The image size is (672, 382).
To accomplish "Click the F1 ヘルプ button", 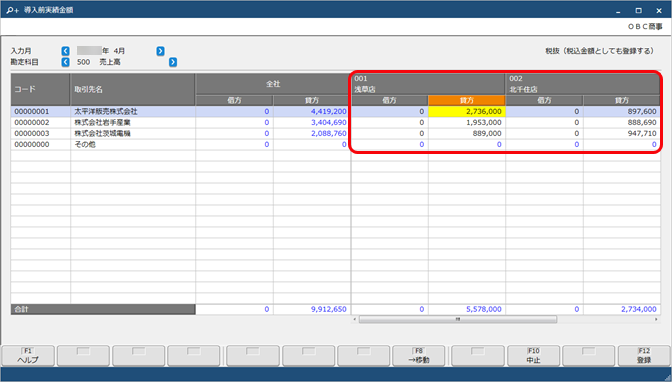I will pos(28,356).
